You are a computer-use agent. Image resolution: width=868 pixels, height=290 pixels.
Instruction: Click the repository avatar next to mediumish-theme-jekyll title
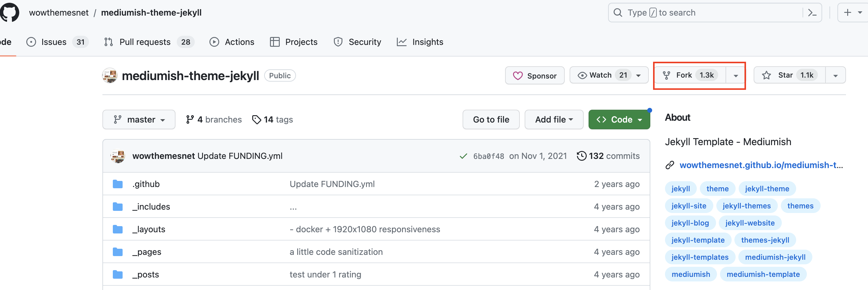tap(110, 75)
